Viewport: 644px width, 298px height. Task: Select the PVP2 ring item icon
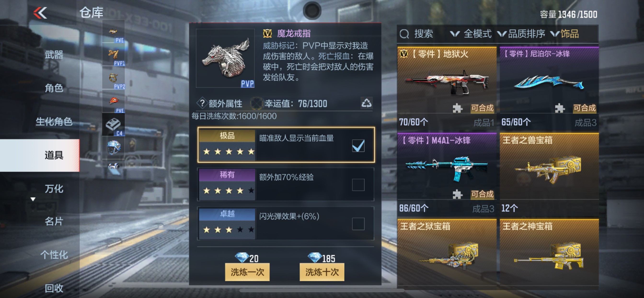coord(114,78)
